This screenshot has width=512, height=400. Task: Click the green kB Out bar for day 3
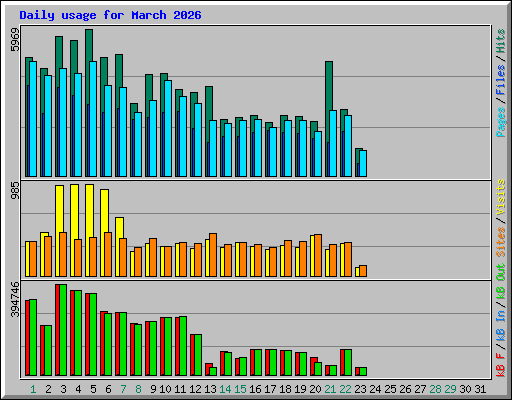click(x=63, y=330)
